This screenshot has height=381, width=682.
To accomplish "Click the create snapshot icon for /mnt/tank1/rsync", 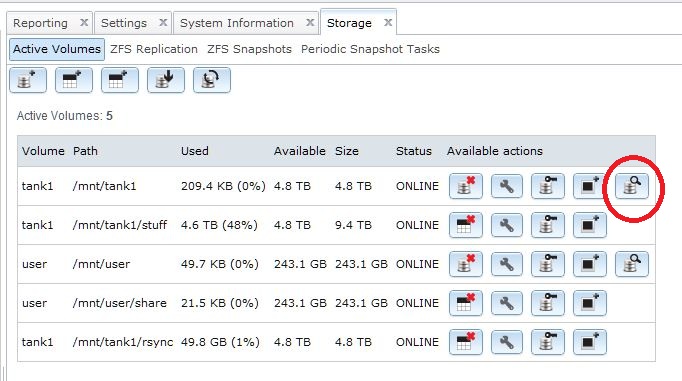I will click(590, 342).
